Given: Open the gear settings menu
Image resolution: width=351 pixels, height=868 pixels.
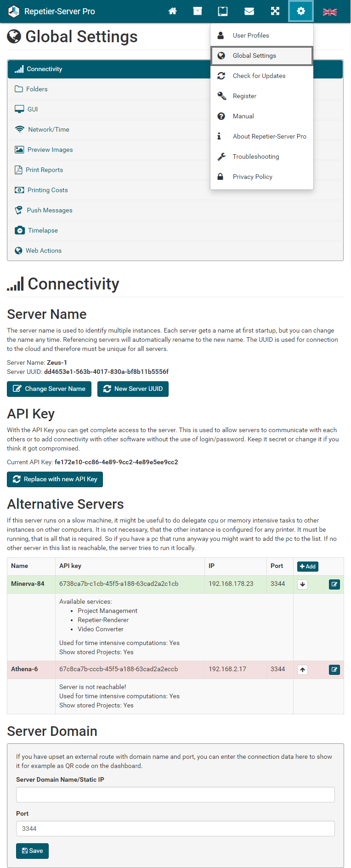Looking at the screenshot, I should (x=301, y=11).
